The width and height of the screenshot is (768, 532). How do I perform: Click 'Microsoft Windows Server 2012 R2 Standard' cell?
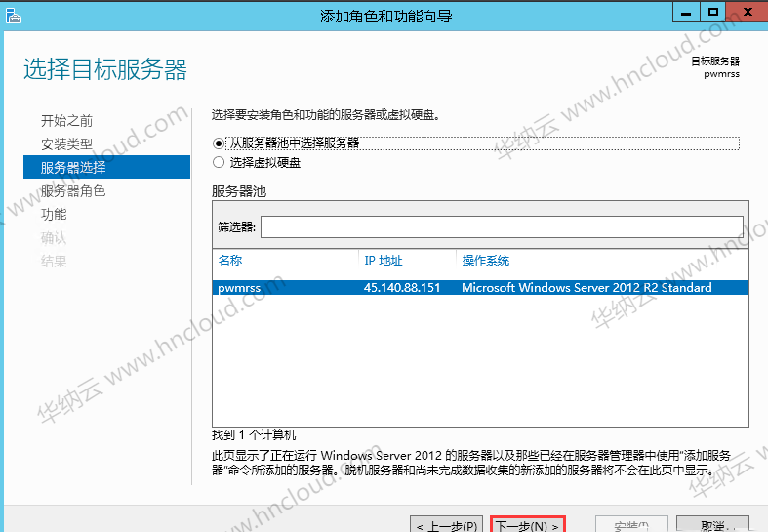pyautogui.click(x=586, y=288)
